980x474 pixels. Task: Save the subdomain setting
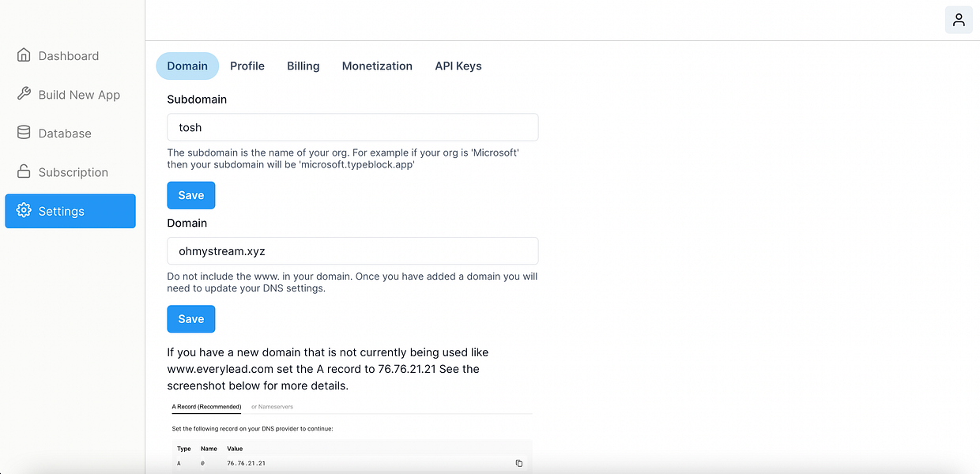click(191, 195)
